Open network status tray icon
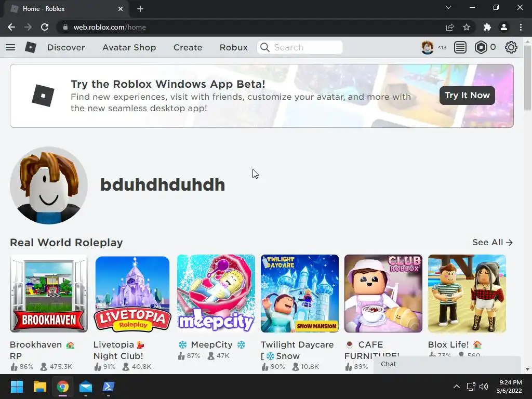 [x=471, y=387]
